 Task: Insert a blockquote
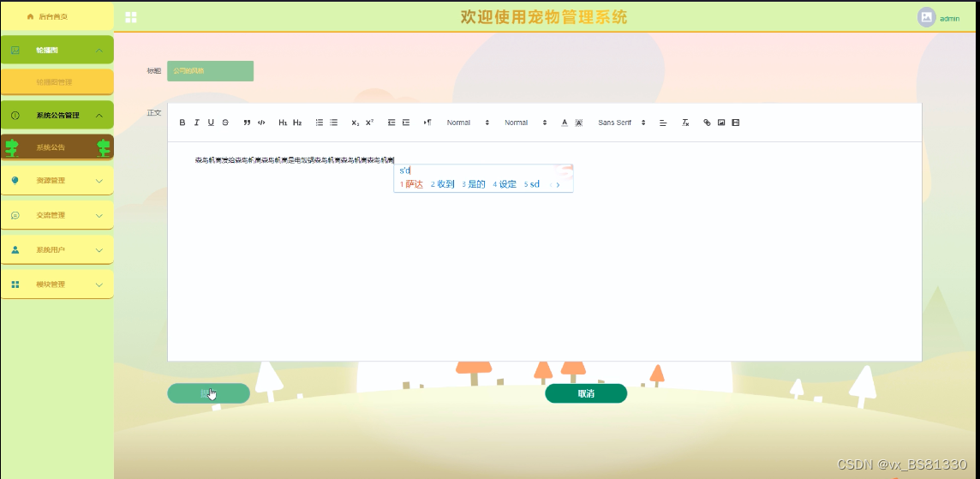[x=247, y=123]
